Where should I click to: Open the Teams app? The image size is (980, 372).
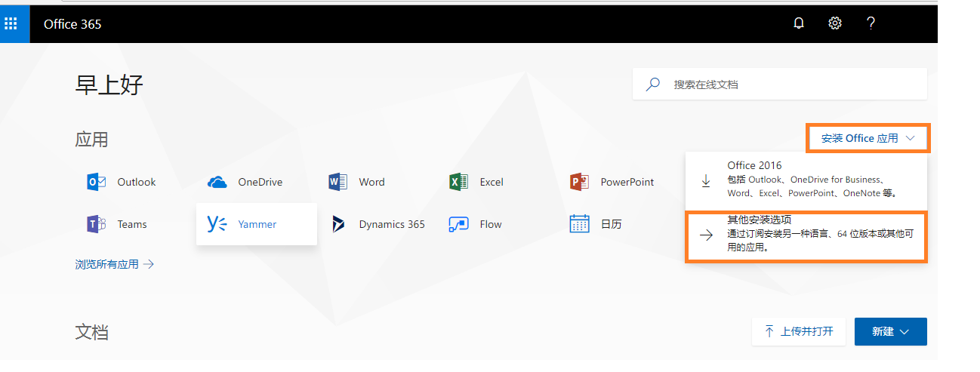point(118,224)
